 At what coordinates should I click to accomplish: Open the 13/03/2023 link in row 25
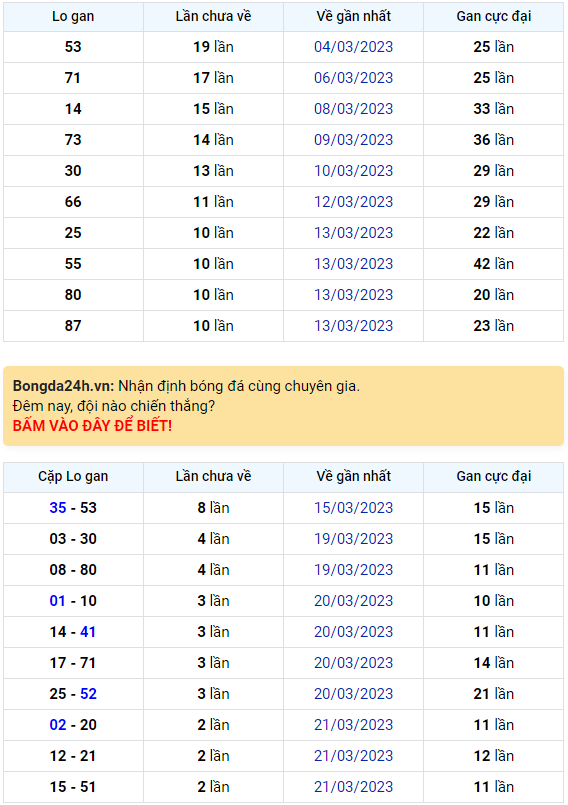point(353,233)
